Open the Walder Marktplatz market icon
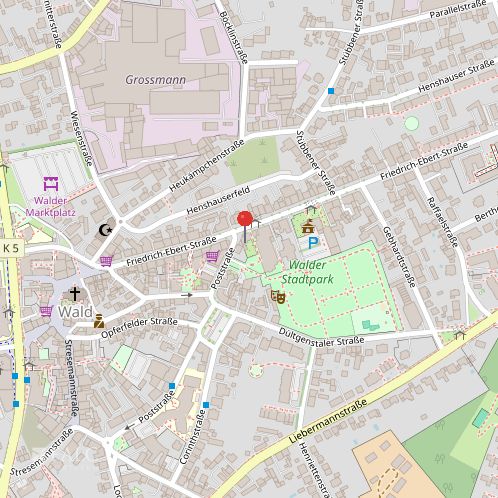This screenshot has height=498, width=498. tap(51, 184)
